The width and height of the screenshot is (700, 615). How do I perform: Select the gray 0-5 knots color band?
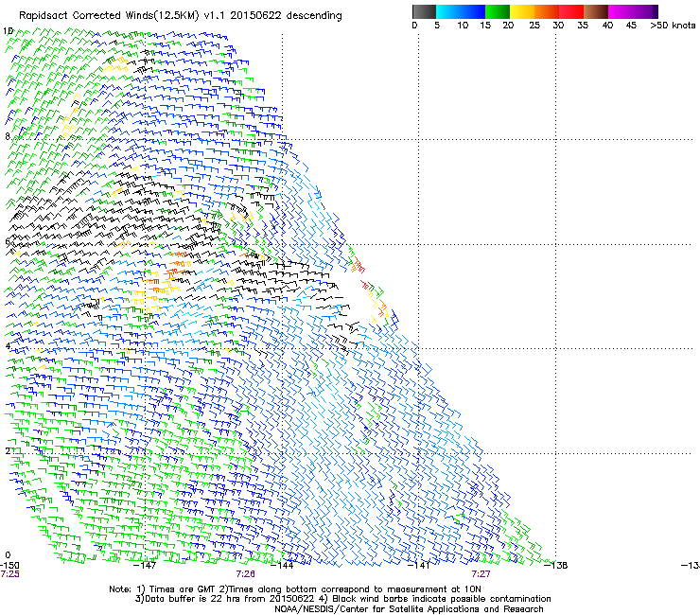(424, 11)
